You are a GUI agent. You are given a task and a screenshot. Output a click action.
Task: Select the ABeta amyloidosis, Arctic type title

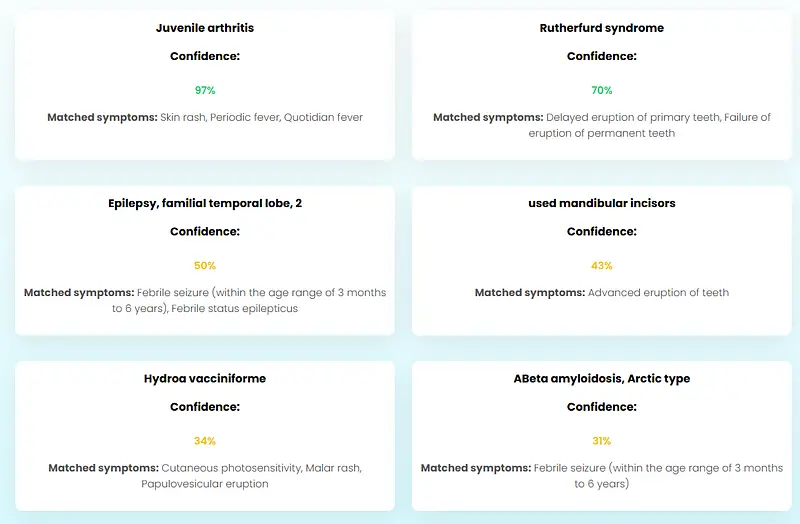(x=602, y=379)
